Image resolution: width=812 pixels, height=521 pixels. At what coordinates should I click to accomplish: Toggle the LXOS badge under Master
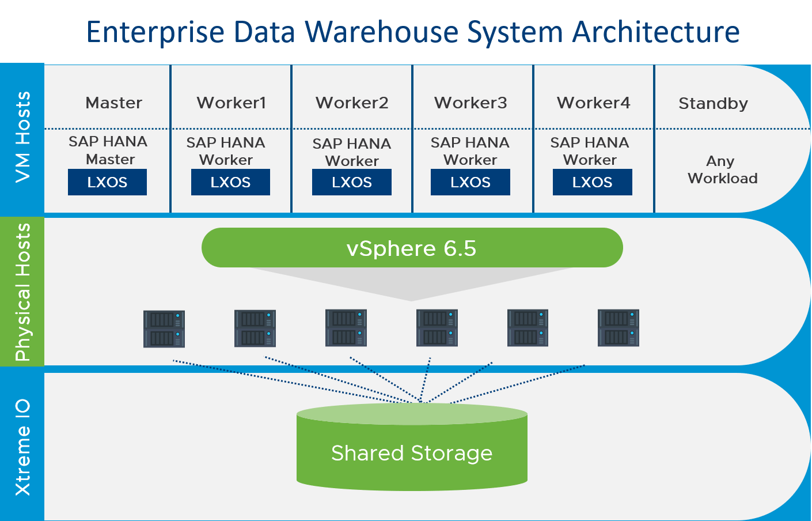pyautogui.click(x=107, y=182)
